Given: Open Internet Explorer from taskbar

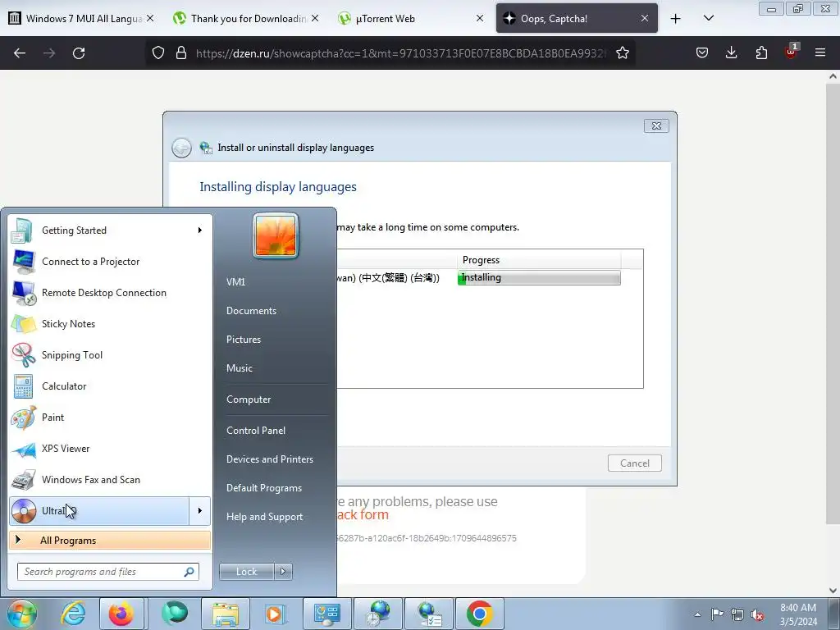Looking at the screenshot, I should (73, 614).
